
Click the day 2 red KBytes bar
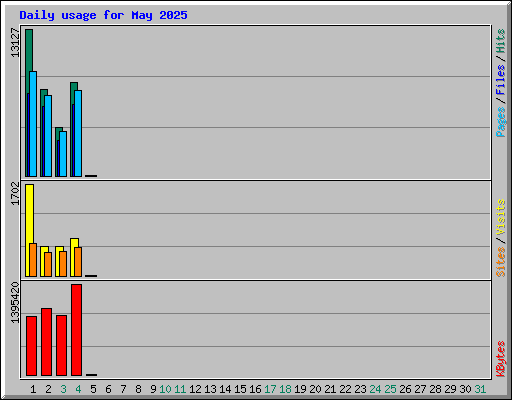tap(46, 342)
